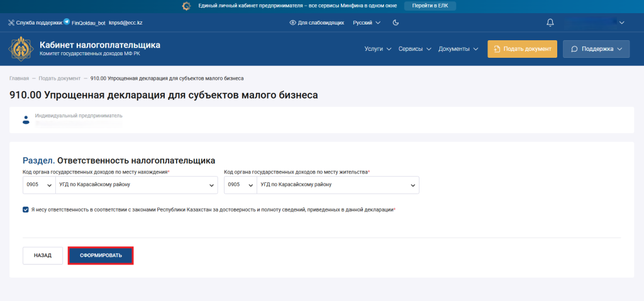Uncheck the taxpayer responsibility agreement checkbox
Viewport: 644px width, 301px height.
tap(26, 210)
